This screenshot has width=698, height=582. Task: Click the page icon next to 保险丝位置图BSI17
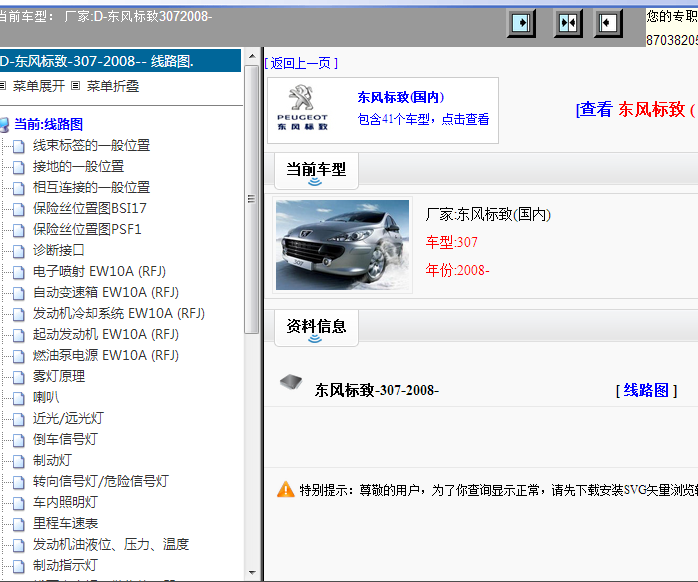point(18,209)
